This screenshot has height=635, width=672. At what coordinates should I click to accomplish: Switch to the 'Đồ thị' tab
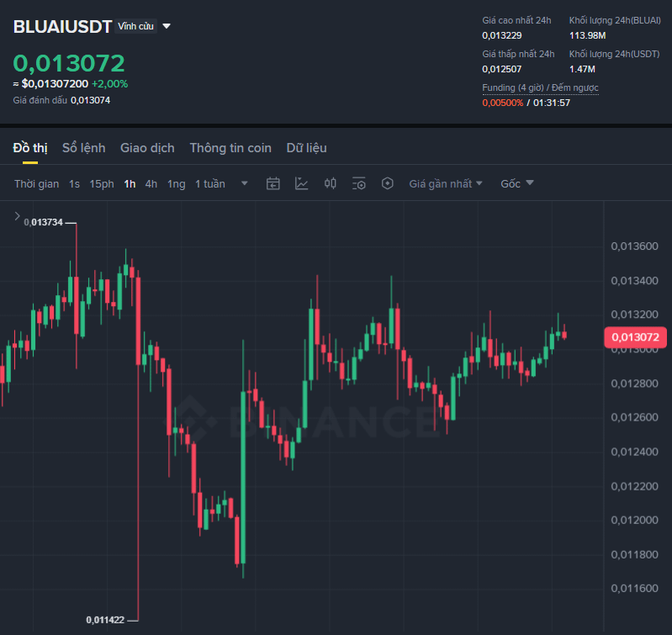pyautogui.click(x=30, y=148)
